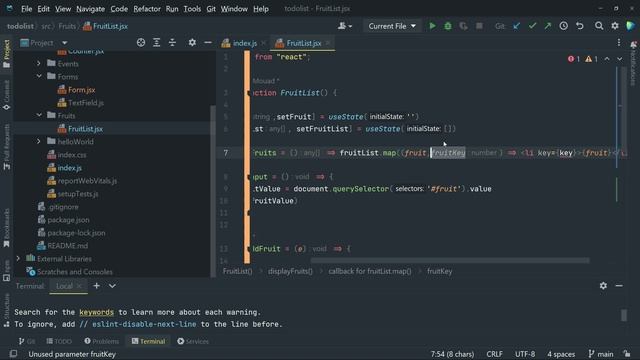Screen dimensions: 640x360
Task: Click the Select Opened File target icon
Action: [x=141, y=42]
